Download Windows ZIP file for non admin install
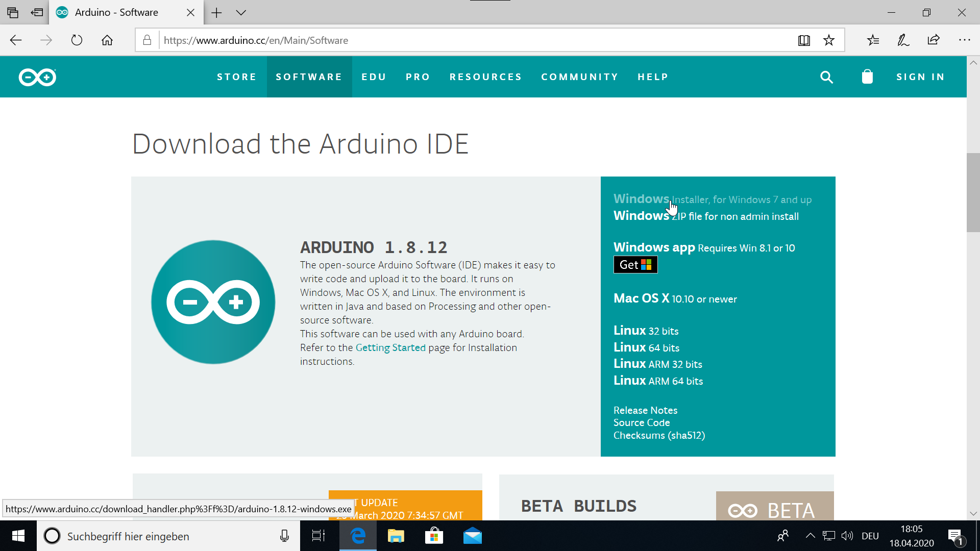 [706, 216]
